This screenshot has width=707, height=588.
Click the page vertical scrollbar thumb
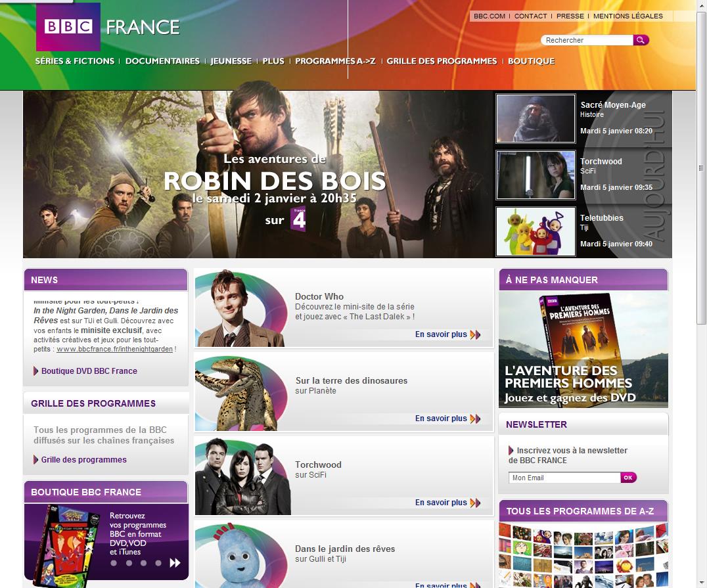[701, 168]
